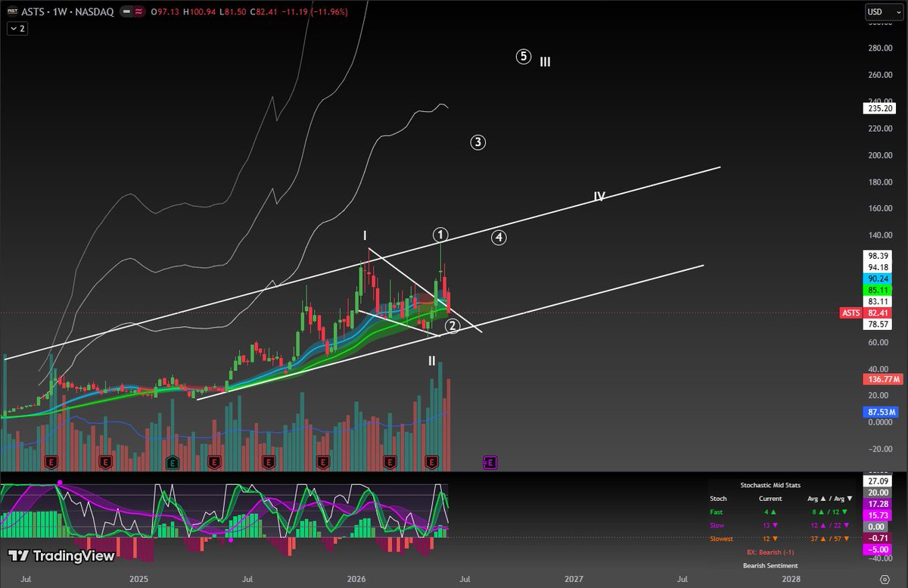Click the purple 17.28 stochastic scale label
Image resolution: width=908 pixels, height=588 pixels.
pyautogui.click(x=878, y=503)
